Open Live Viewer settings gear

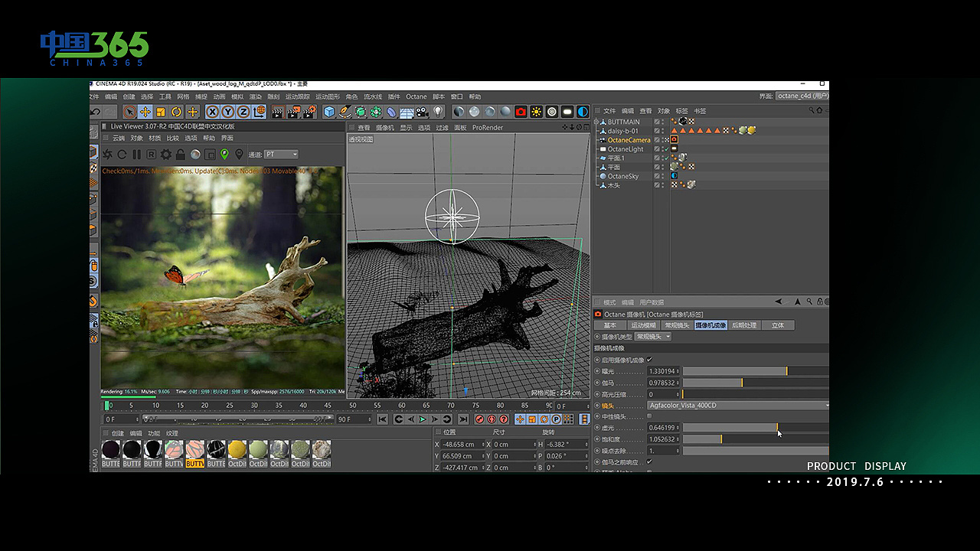(x=165, y=154)
